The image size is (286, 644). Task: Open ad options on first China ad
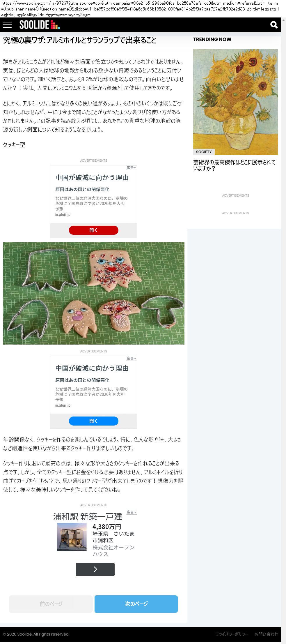pyautogui.click(x=132, y=167)
